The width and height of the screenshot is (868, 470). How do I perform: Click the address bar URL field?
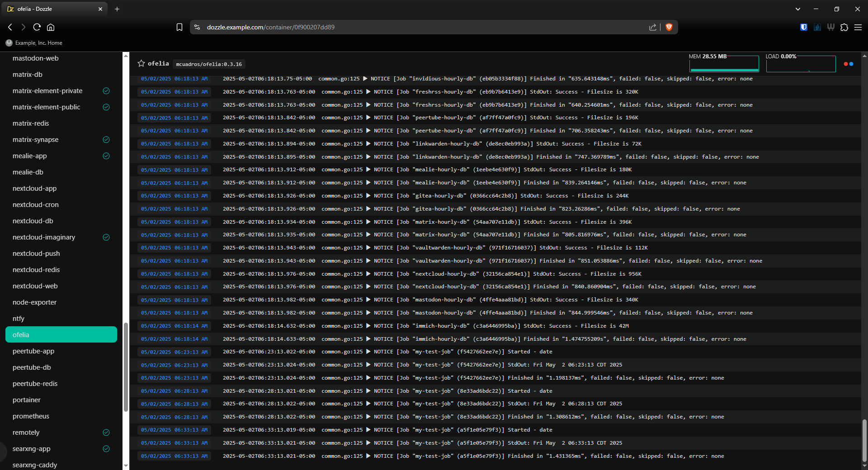pyautogui.click(x=407, y=27)
